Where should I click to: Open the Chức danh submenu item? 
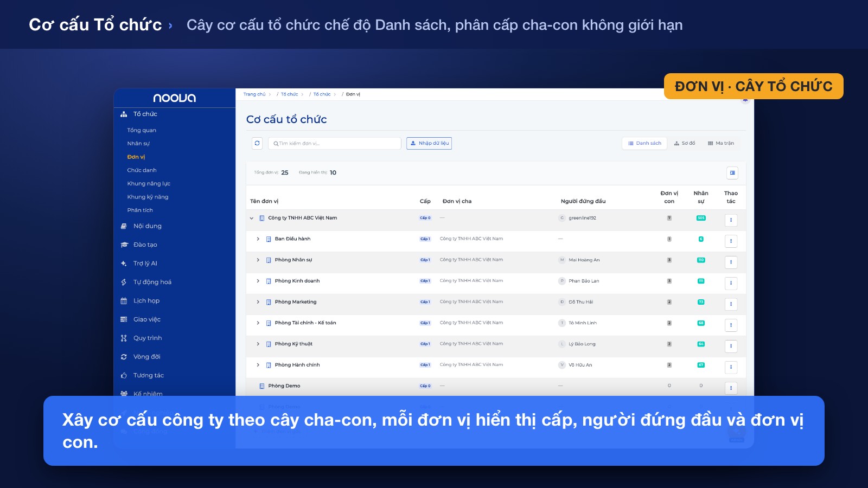coord(142,170)
